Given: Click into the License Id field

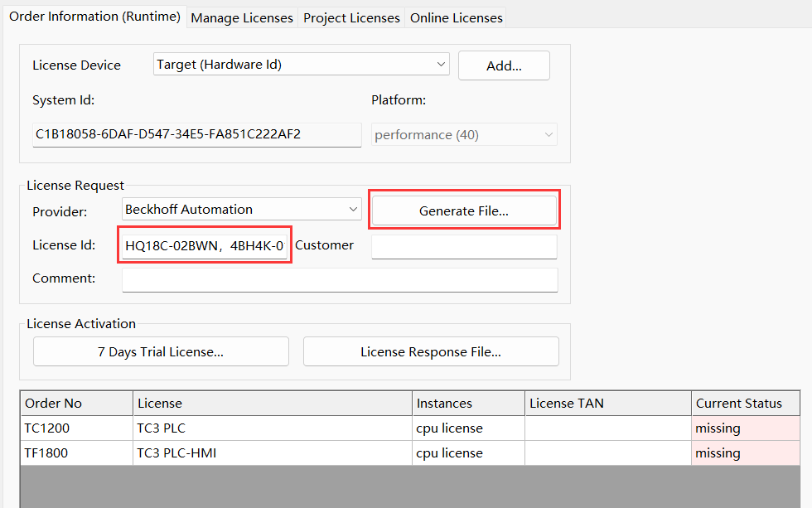Looking at the screenshot, I should (x=205, y=245).
